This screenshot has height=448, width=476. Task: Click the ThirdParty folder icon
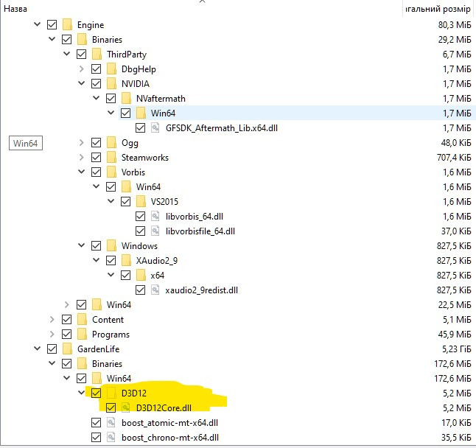click(x=97, y=54)
